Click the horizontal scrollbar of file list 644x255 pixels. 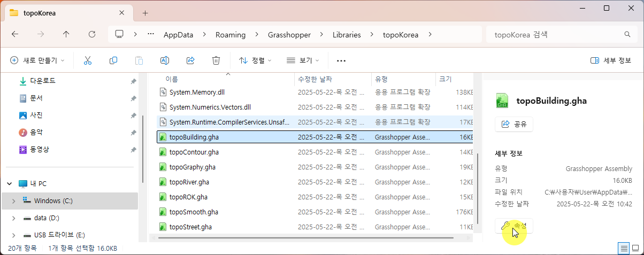click(306, 238)
